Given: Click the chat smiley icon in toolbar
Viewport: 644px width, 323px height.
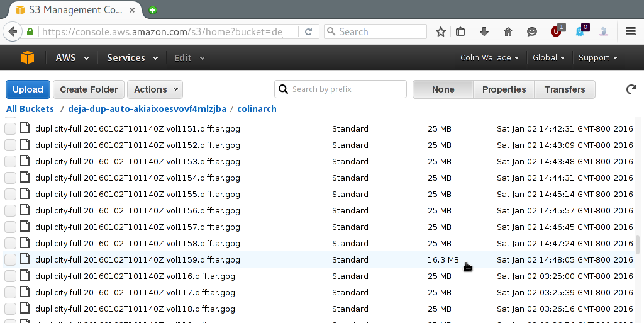Looking at the screenshot, I should click(532, 31).
